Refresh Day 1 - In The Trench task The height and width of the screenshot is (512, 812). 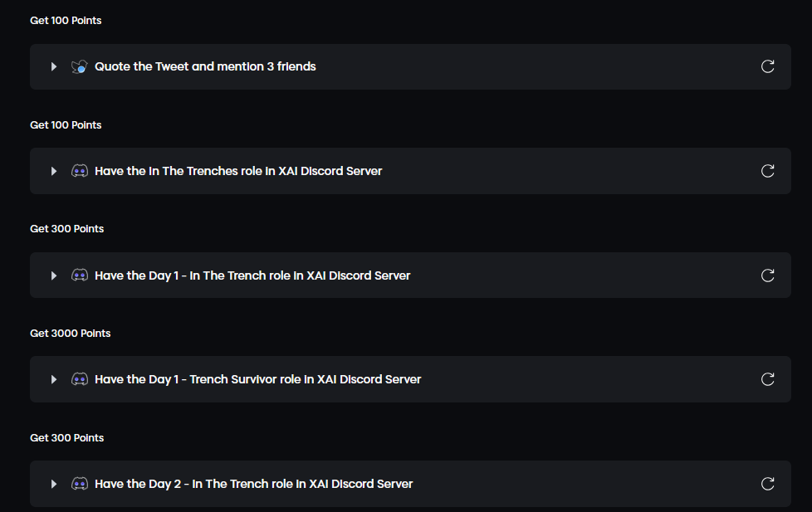(768, 276)
